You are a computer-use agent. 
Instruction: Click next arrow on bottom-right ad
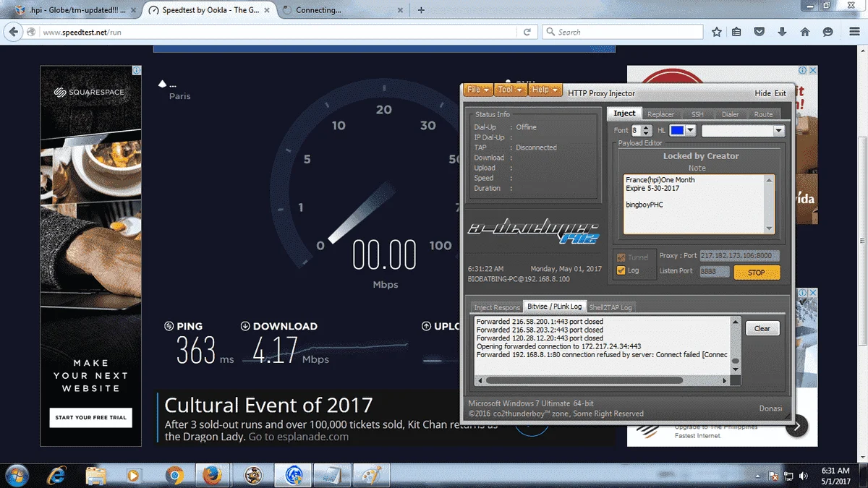coord(796,427)
